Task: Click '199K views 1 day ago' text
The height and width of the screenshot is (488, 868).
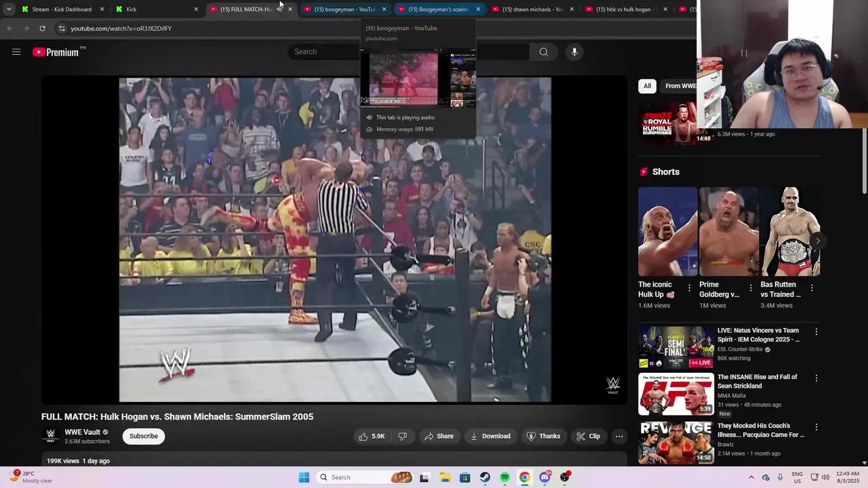Action: tap(78, 461)
